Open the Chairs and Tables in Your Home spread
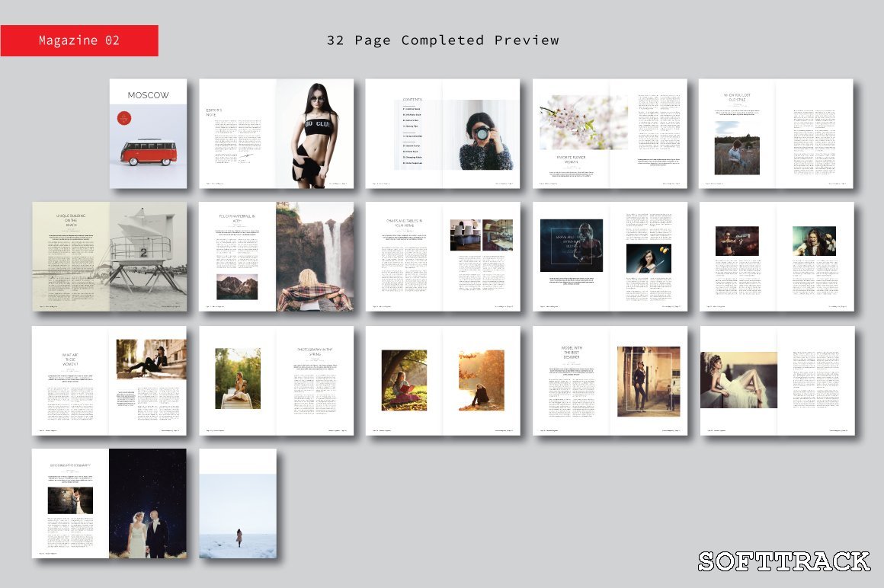Image resolution: width=884 pixels, height=588 pixels. [442, 256]
